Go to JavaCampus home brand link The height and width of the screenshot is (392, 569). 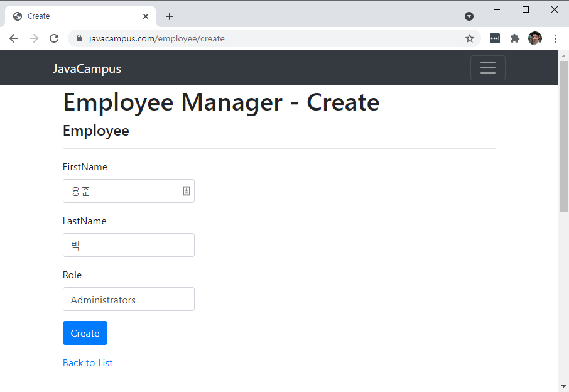point(87,68)
